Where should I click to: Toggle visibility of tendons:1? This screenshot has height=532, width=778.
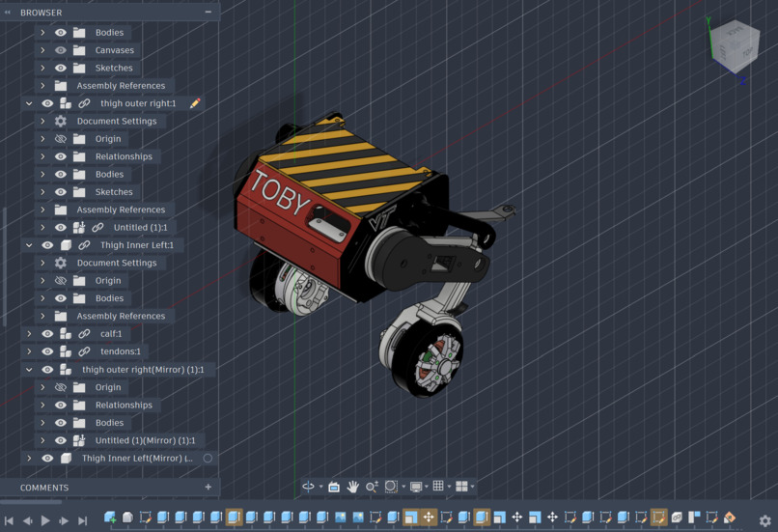coord(47,351)
